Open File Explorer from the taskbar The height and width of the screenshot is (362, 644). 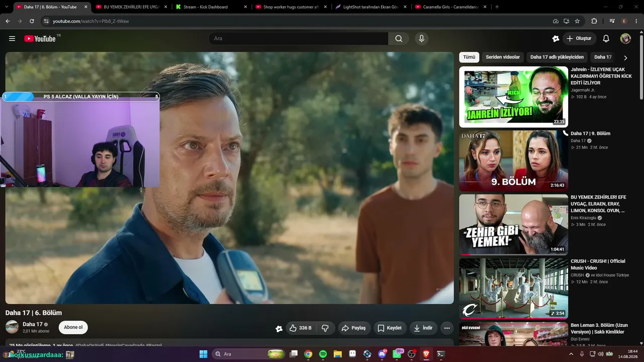pyautogui.click(x=338, y=354)
